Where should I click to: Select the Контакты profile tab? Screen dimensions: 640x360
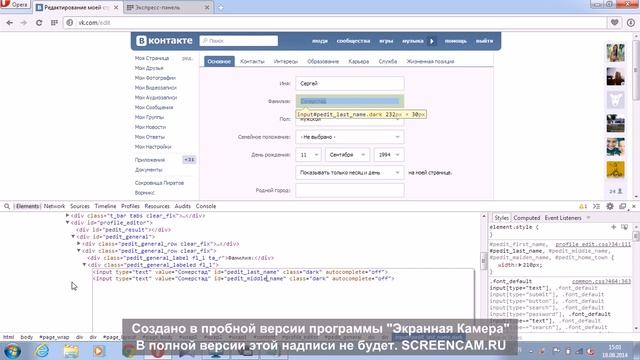click(252, 61)
